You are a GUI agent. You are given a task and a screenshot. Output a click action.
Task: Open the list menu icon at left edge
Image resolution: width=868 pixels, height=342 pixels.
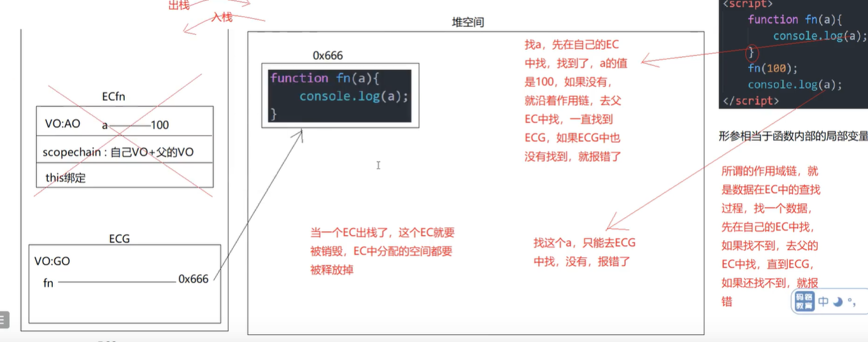[x=3, y=319]
